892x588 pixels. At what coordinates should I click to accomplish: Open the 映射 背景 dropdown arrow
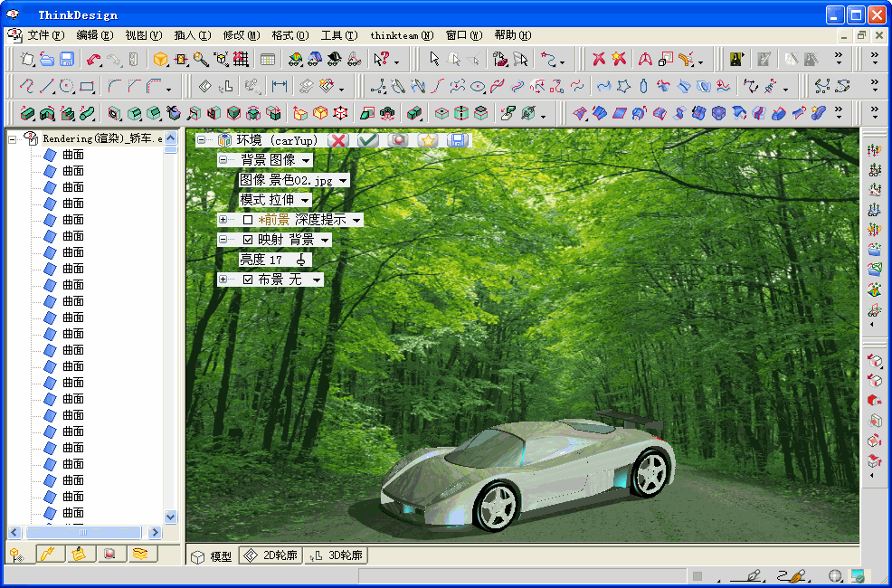(x=324, y=241)
